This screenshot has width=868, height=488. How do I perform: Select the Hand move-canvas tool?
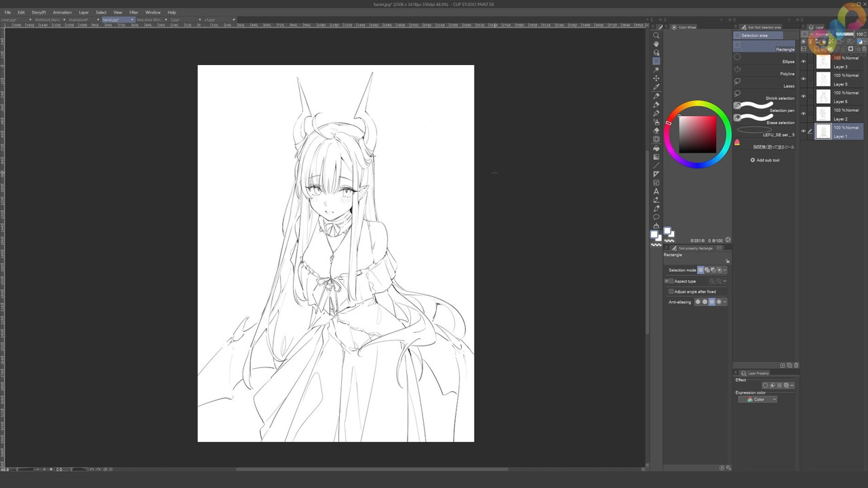[x=656, y=44]
